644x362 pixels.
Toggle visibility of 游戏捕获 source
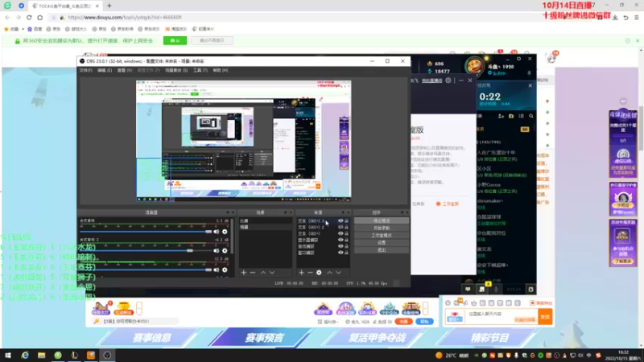pos(340,246)
